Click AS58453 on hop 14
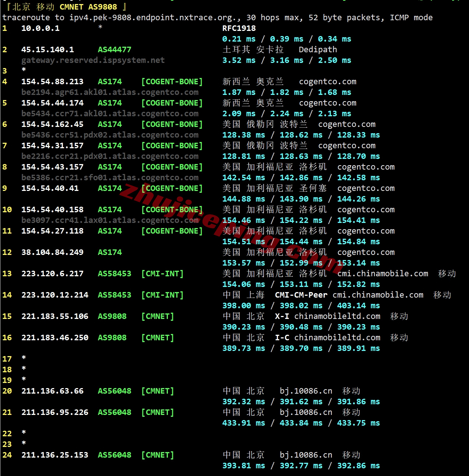The height and width of the screenshot is (476, 469). [x=114, y=295]
